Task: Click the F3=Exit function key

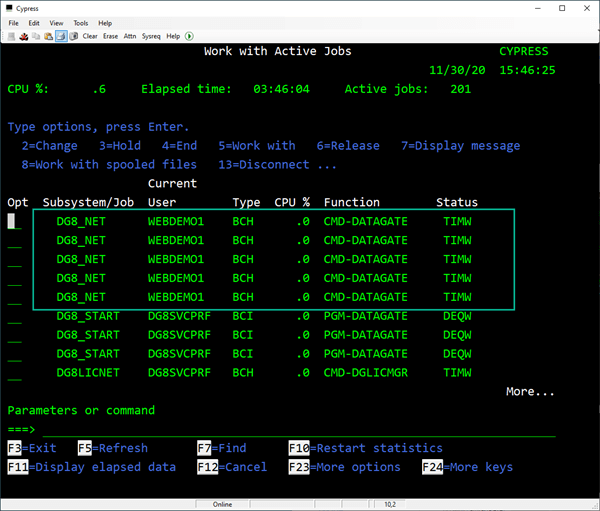Action: 32,448
